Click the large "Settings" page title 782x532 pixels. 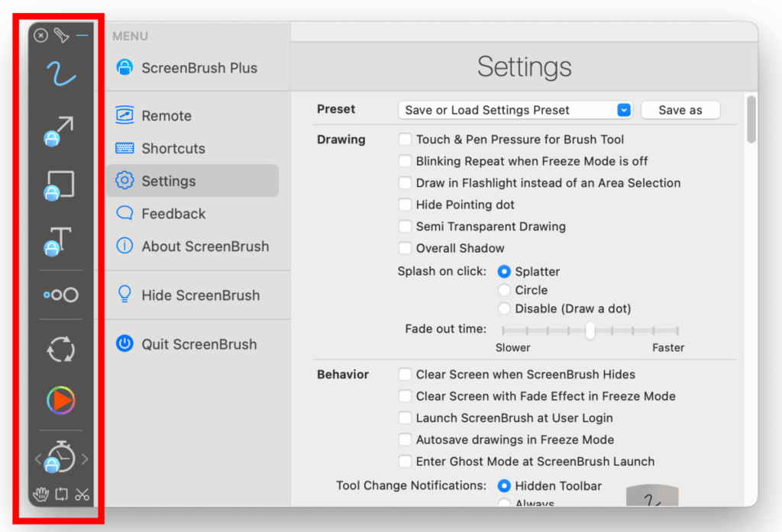[x=524, y=67]
